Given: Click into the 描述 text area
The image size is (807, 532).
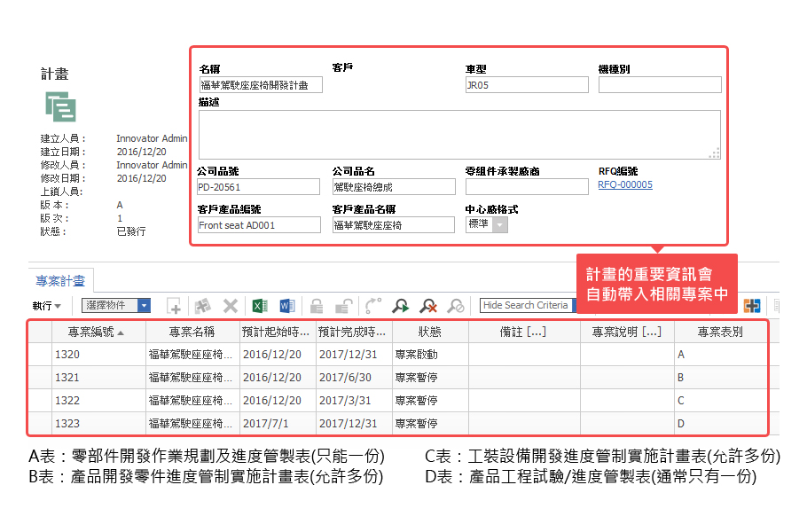Looking at the screenshot, I should [458, 134].
